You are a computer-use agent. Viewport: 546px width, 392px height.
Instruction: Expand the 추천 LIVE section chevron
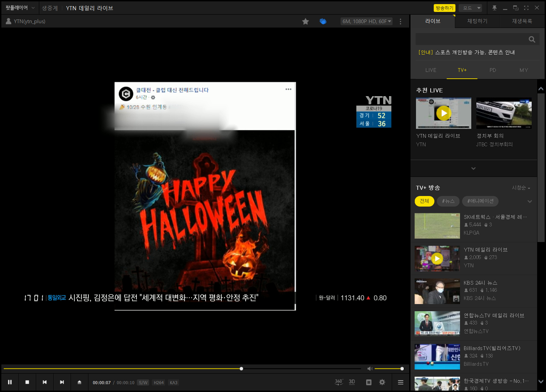pos(473,168)
